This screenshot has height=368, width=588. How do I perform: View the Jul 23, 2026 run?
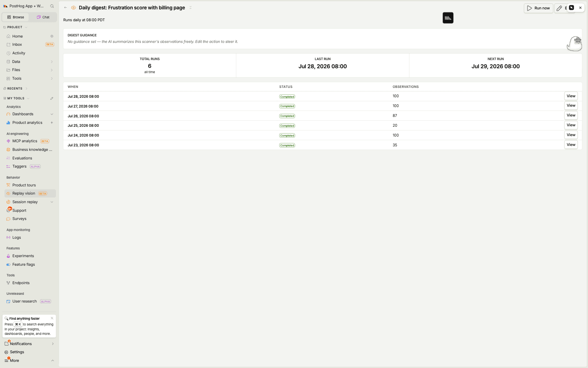(571, 145)
